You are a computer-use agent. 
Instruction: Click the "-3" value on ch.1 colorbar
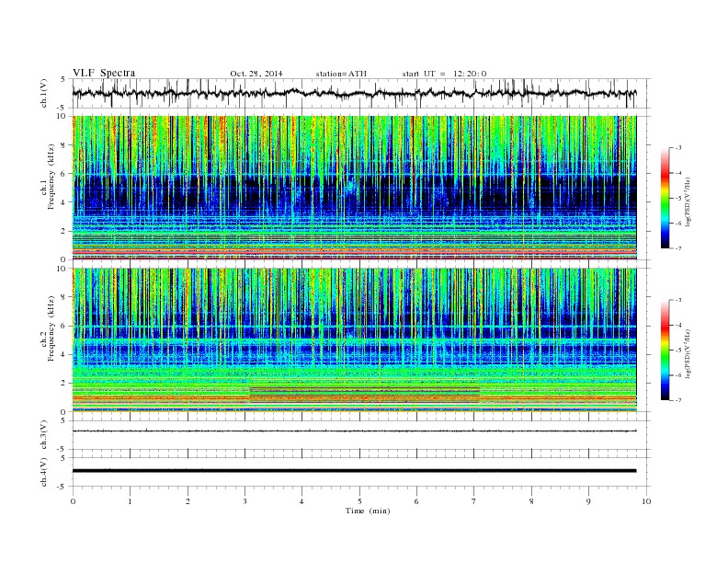[678, 148]
